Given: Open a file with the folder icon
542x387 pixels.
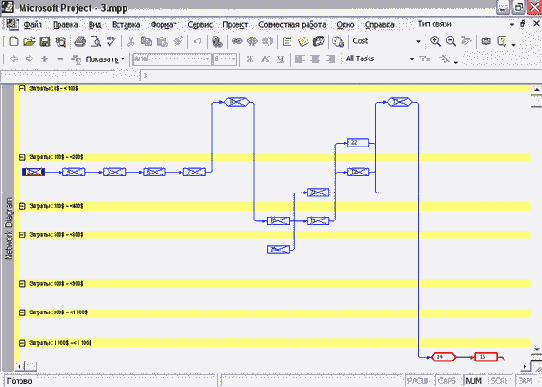Looking at the screenshot, I should pos(29,42).
